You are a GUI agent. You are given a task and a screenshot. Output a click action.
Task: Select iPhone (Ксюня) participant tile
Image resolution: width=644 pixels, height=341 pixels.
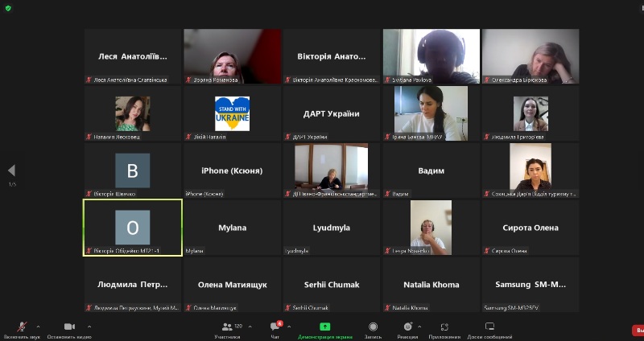point(233,170)
